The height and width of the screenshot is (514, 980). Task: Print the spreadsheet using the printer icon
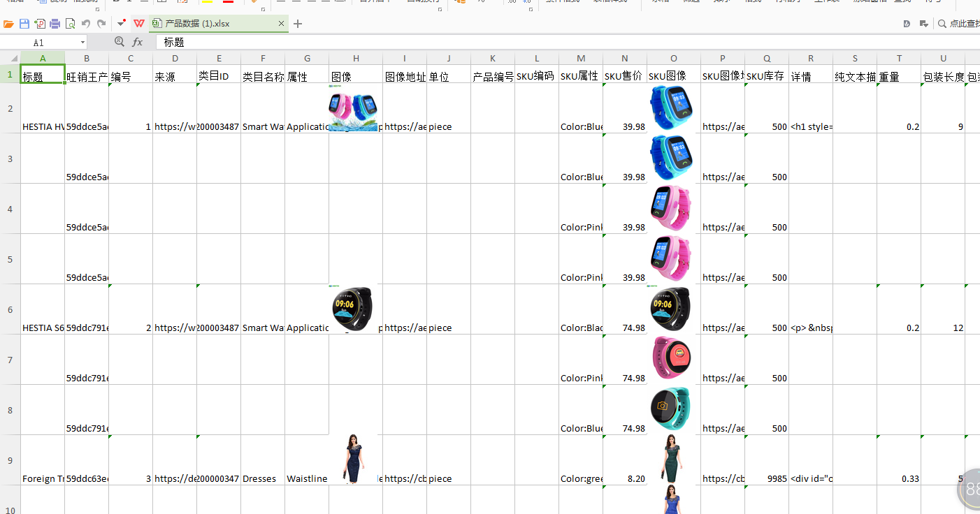click(x=55, y=24)
